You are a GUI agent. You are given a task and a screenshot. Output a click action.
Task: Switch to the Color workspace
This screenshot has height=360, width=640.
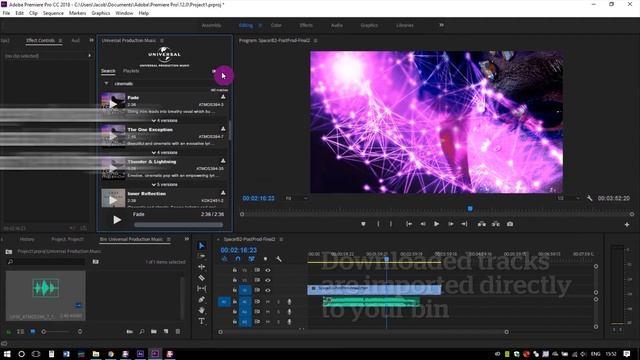pos(276,25)
